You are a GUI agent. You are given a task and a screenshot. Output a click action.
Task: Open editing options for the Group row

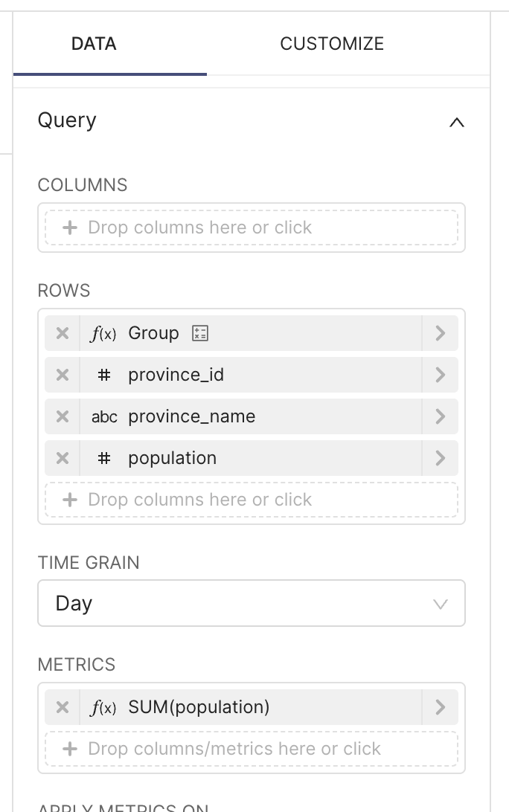pos(440,333)
